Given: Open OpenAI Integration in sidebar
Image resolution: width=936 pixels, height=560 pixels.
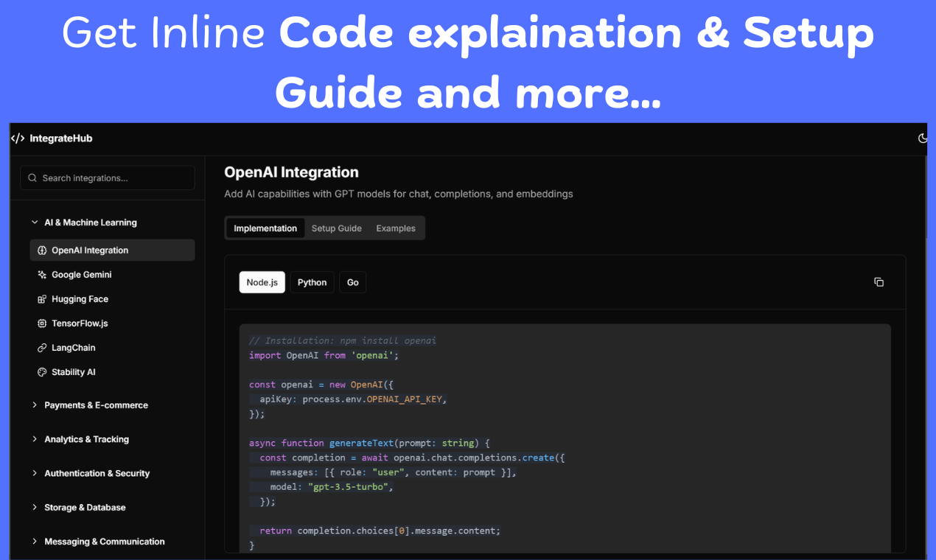Looking at the screenshot, I should tap(113, 251).
